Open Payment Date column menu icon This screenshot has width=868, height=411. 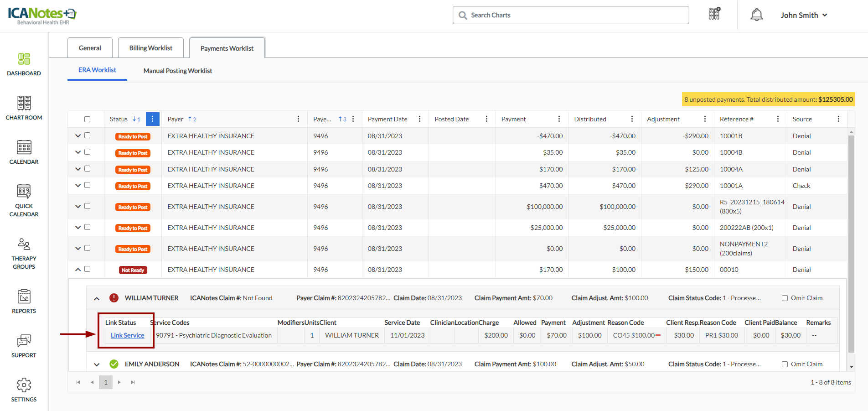click(419, 119)
